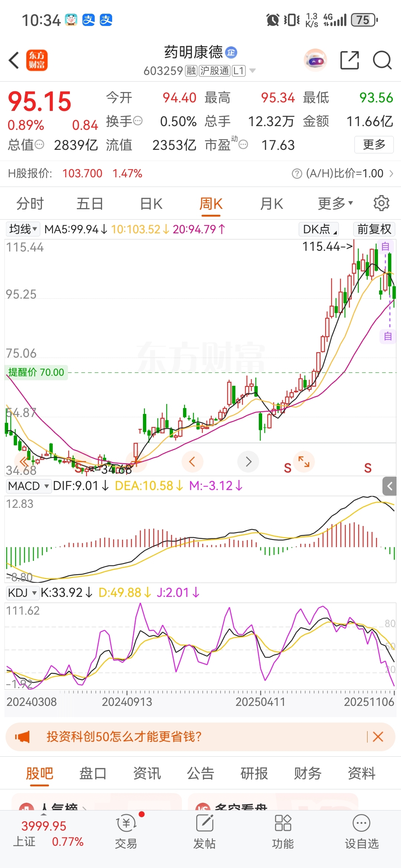Tap the megaphone announcement icon
The width and height of the screenshot is (401, 868).
pyautogui.click(x=22, y=737)
